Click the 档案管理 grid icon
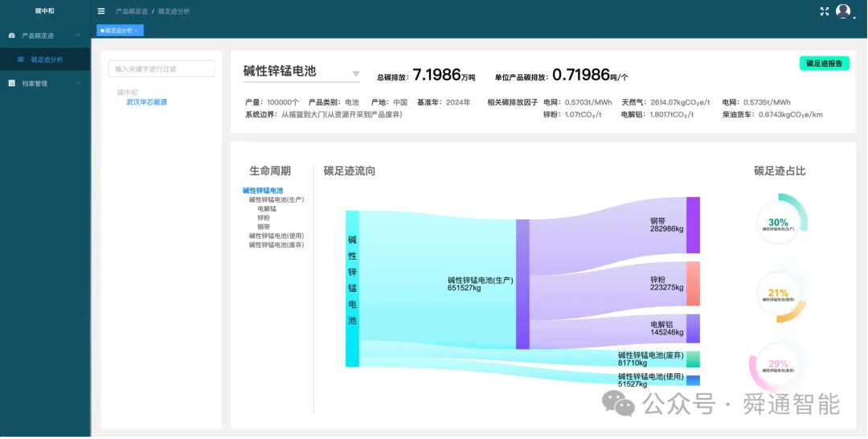 [x=11, y=83]
